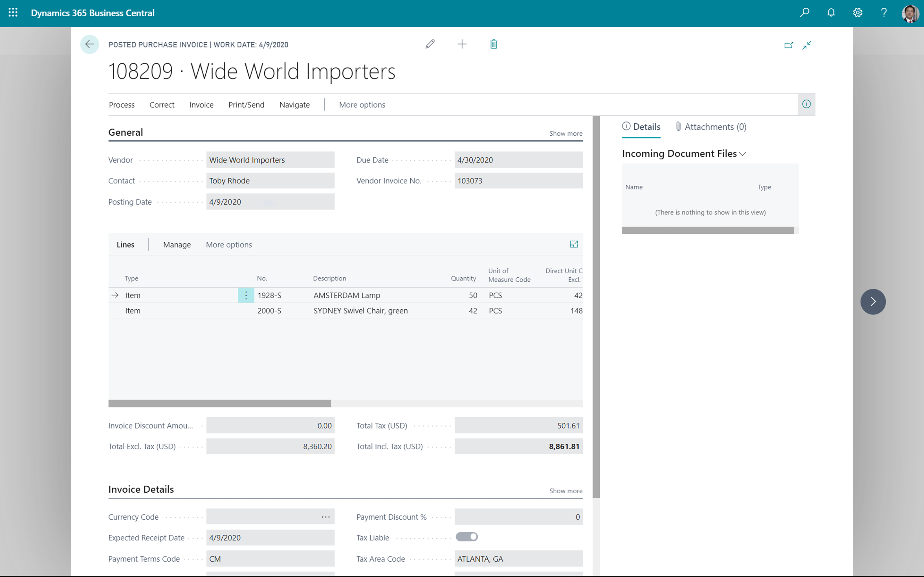Open Business Central search

[x=805, y=13]
